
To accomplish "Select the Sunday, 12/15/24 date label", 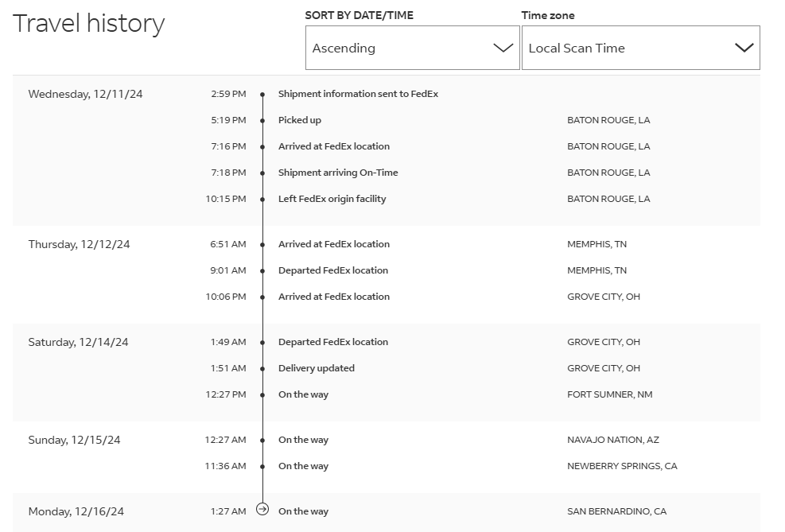I will click(74, 440).
